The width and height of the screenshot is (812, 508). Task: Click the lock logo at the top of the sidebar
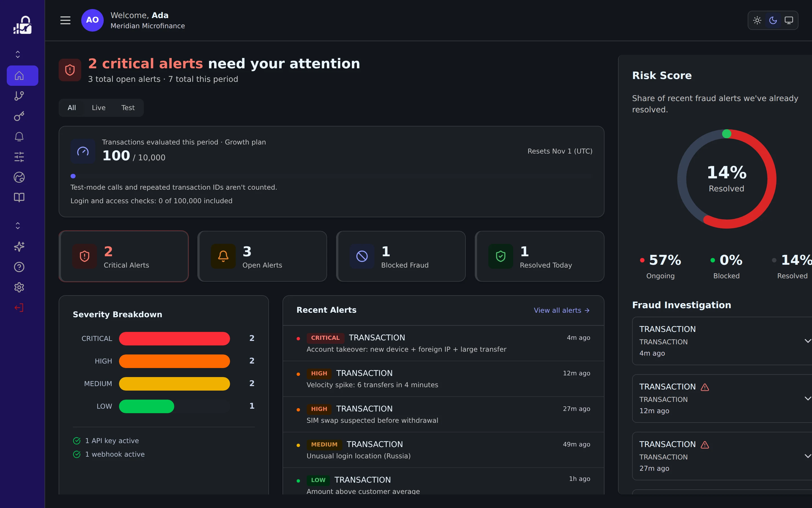pyautogui.click(x=23, y=25)
